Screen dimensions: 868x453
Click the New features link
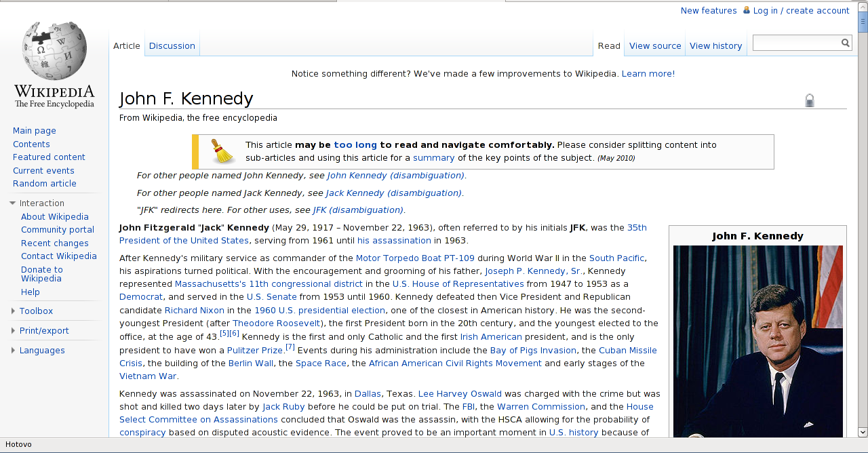point(709,11)
